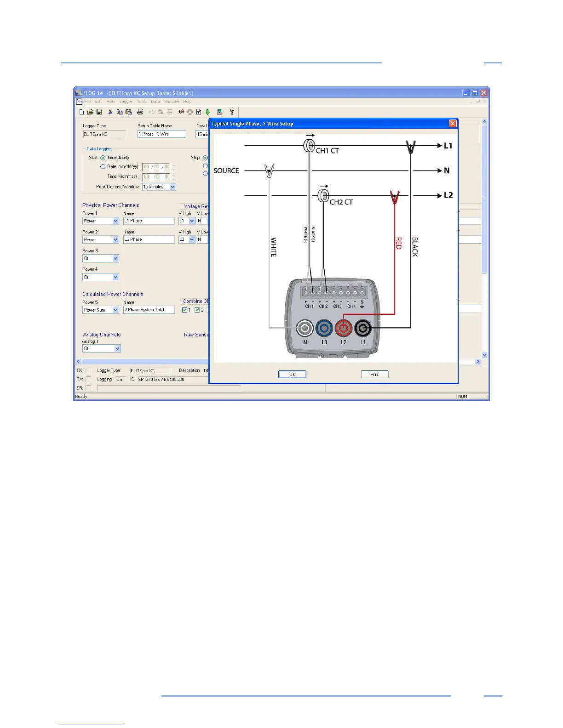Select Start Immediately radio button
563x728 pixels.
point(103,158)
